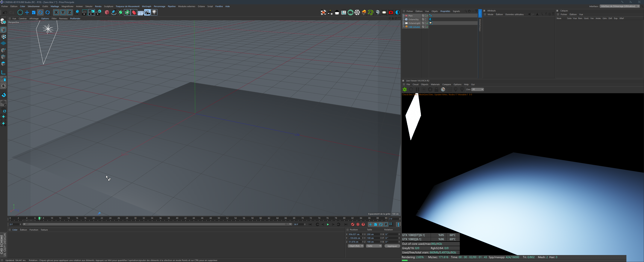The width and height of the screenshot is (644, 262).
Task: Toggle Live Viewer lock resolution icon
Action: (x=436, y=89)
